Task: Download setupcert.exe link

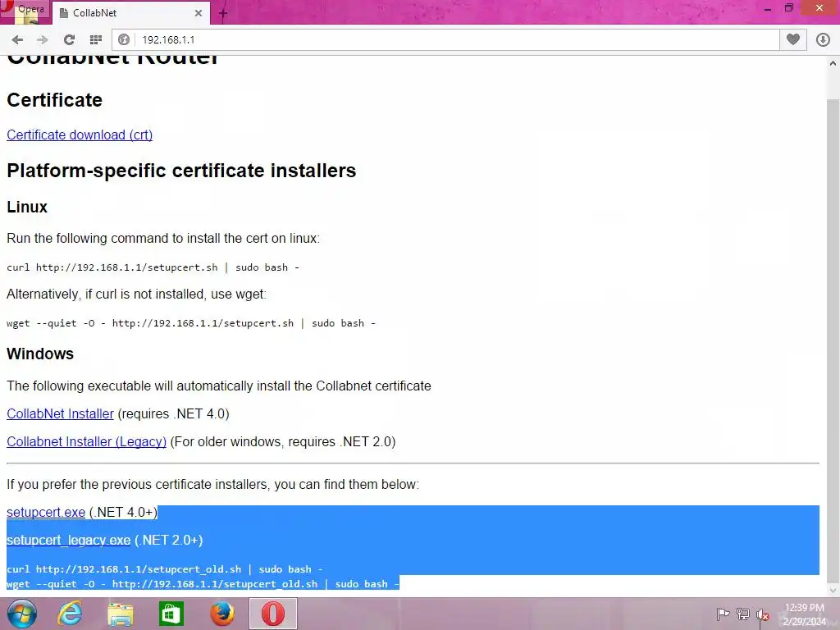Action: (x=46, y=513)
